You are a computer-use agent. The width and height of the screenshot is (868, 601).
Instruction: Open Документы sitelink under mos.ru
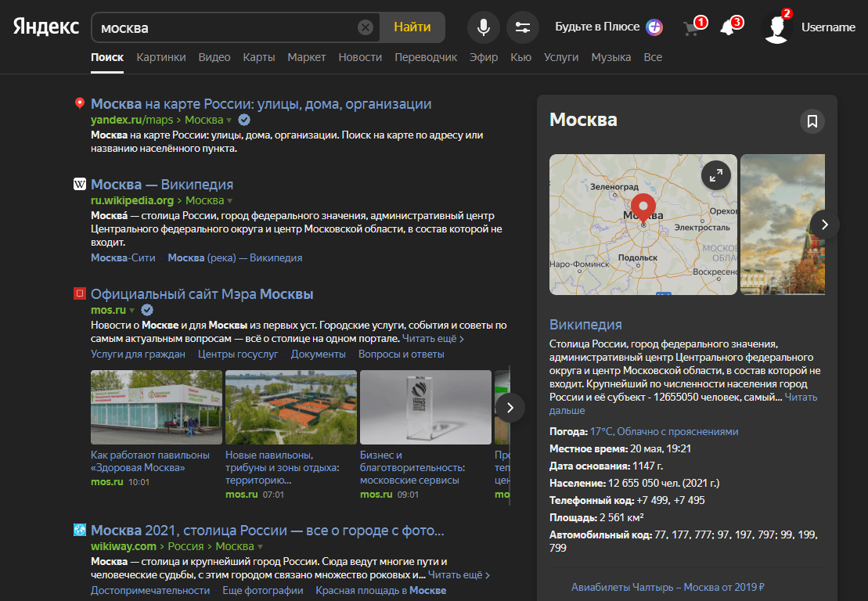[319, 354]
